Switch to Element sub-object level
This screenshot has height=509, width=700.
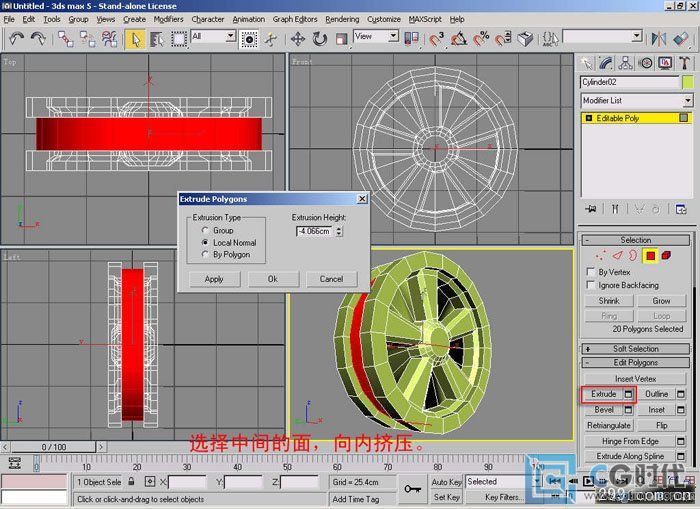click(x=666, y=256)
